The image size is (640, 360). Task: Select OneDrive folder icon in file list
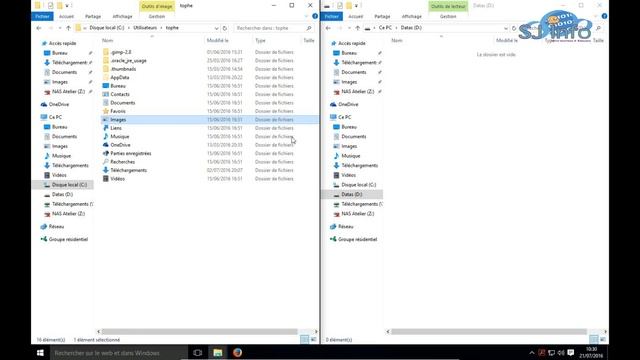point(106,145)
